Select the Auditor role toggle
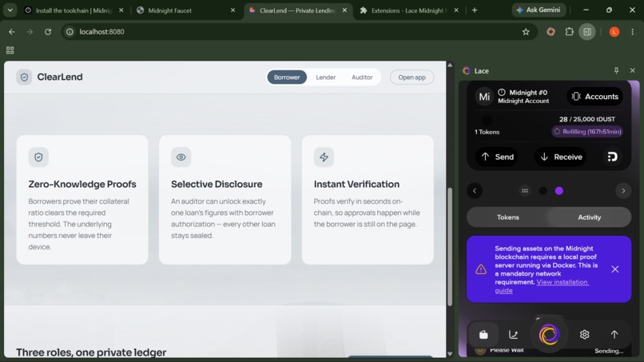The image size is (644, 362). tap(362, 78)
